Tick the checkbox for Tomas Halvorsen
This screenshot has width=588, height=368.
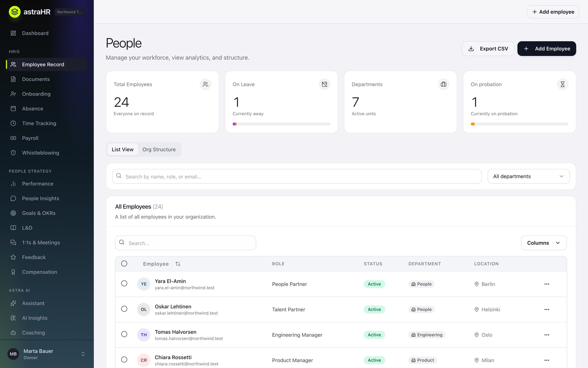(x=124, y=334)
